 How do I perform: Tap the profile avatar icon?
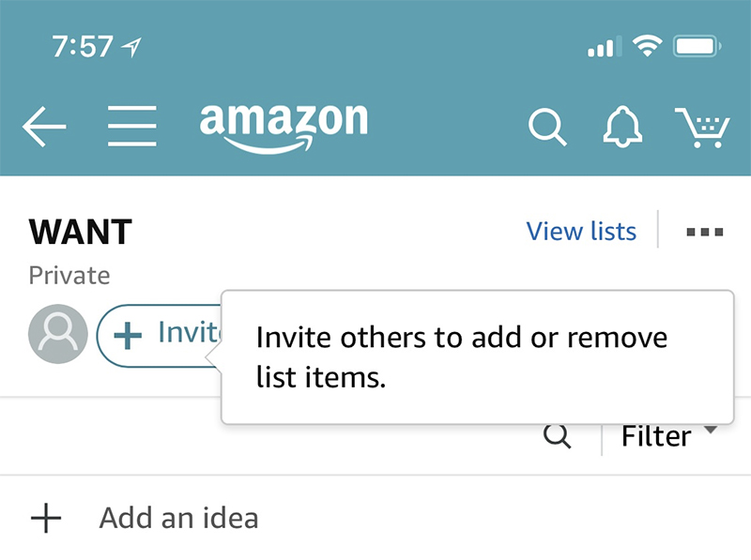(x=58, y=334)
